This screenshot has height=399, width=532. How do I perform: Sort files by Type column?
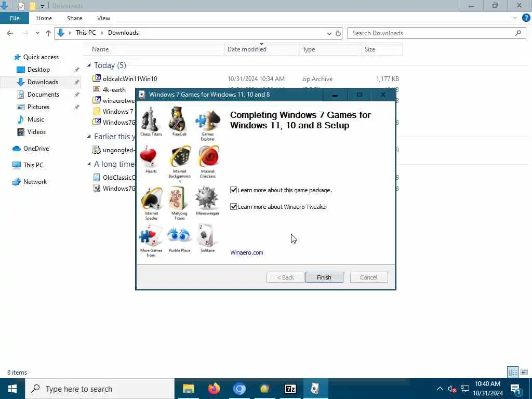(x=330, y=49)
